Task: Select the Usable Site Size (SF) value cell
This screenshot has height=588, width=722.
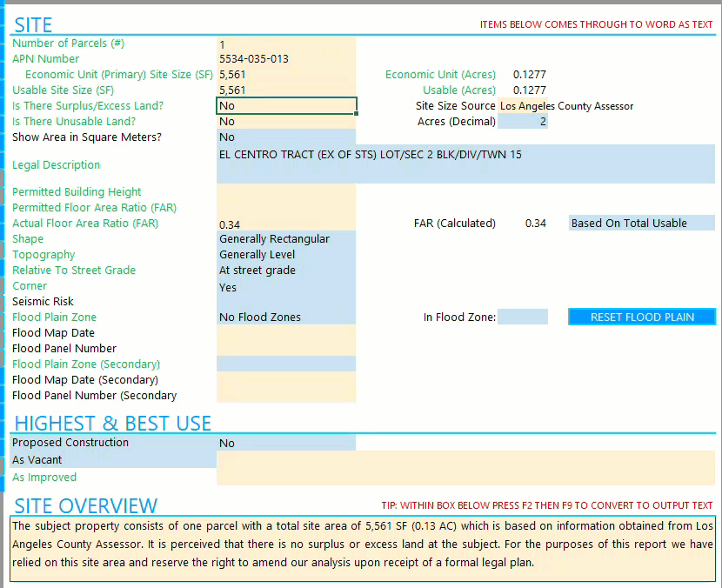Action: 286,90
